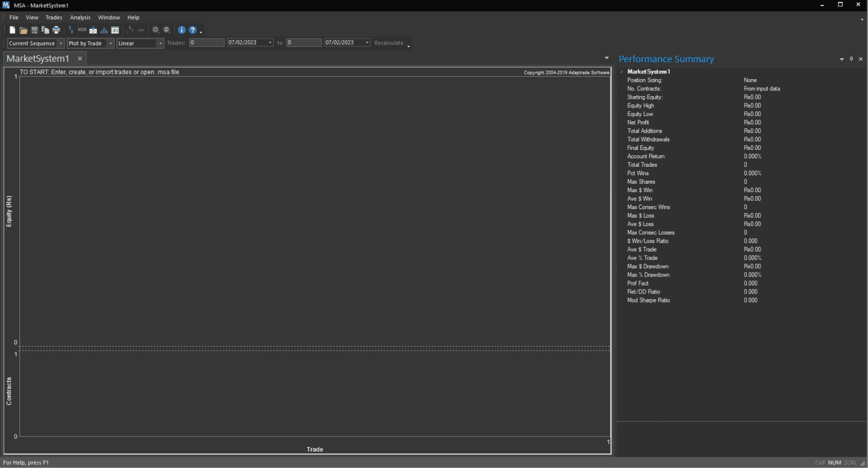868x468 pixels.
Task: Expand the Plot by Trade dropdown
Action: (x=90, y=44)
